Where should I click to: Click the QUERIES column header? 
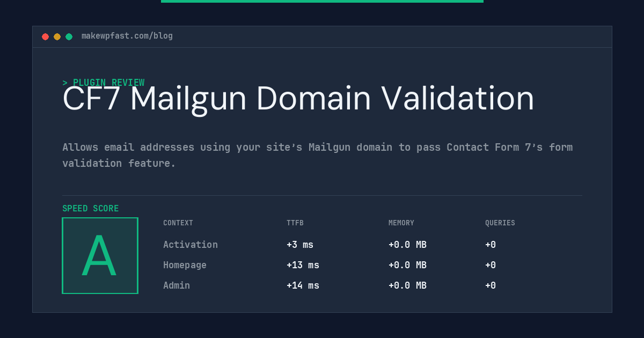500,223
